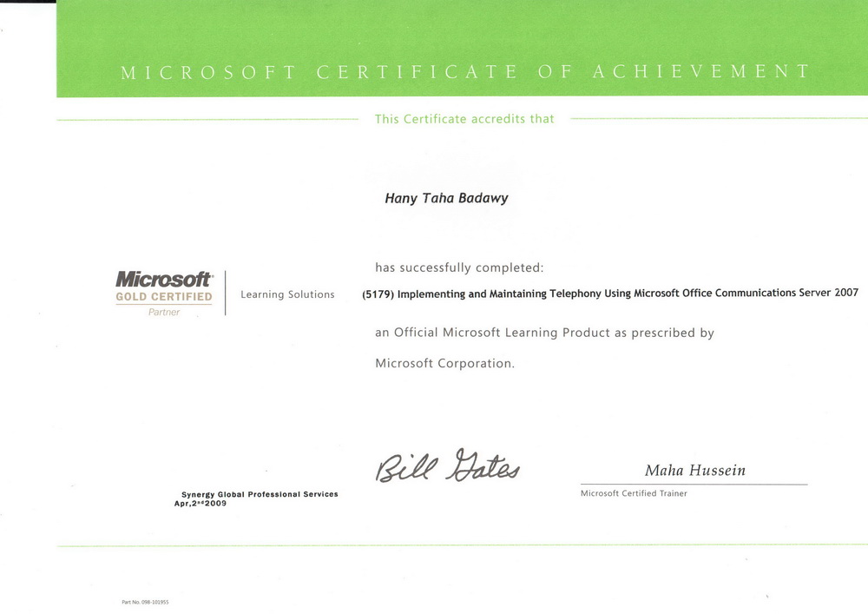Click the date Apr, 2nd 2009

[x=201, y=503]
